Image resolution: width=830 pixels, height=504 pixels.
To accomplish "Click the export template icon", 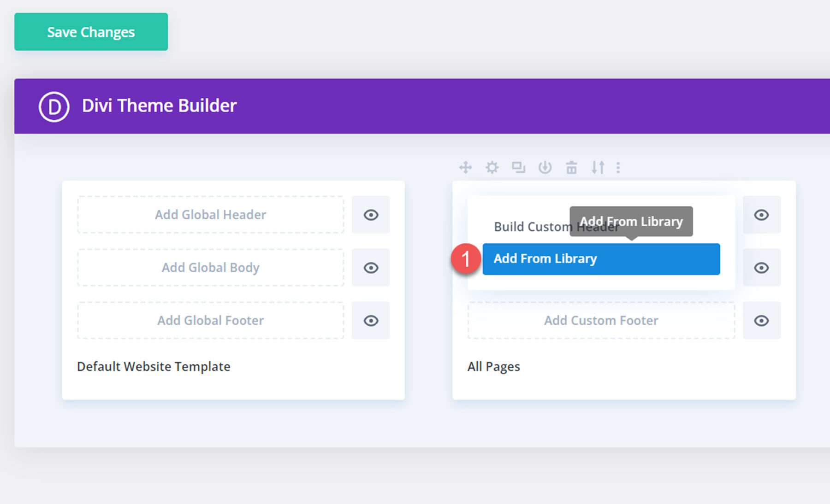I will pyautogui.click(x=545, y=168).
